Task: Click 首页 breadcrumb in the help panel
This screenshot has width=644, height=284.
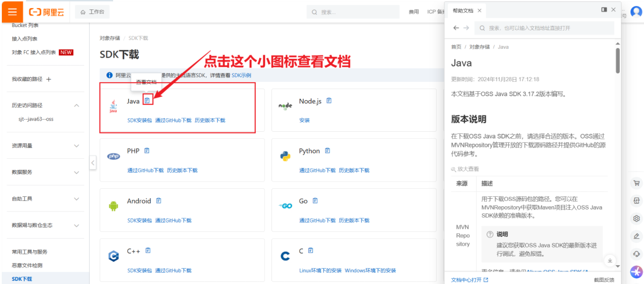Action: coord(456,47)
